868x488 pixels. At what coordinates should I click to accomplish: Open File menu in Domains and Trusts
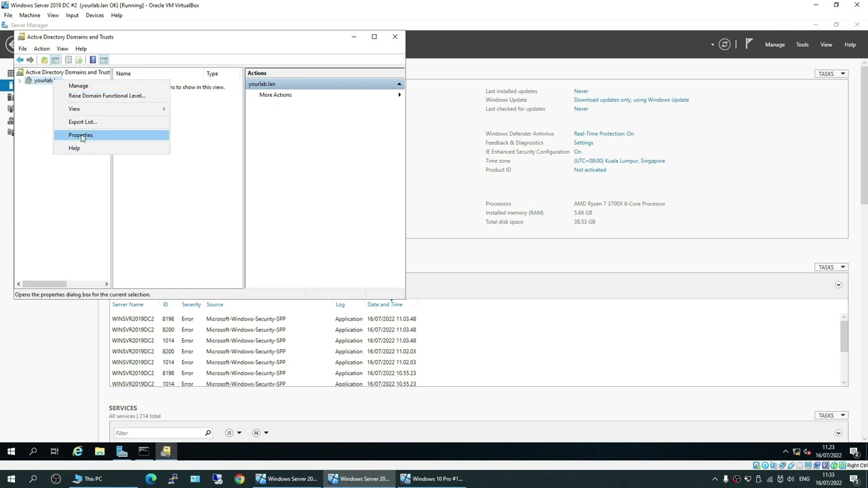pos(22,49)
